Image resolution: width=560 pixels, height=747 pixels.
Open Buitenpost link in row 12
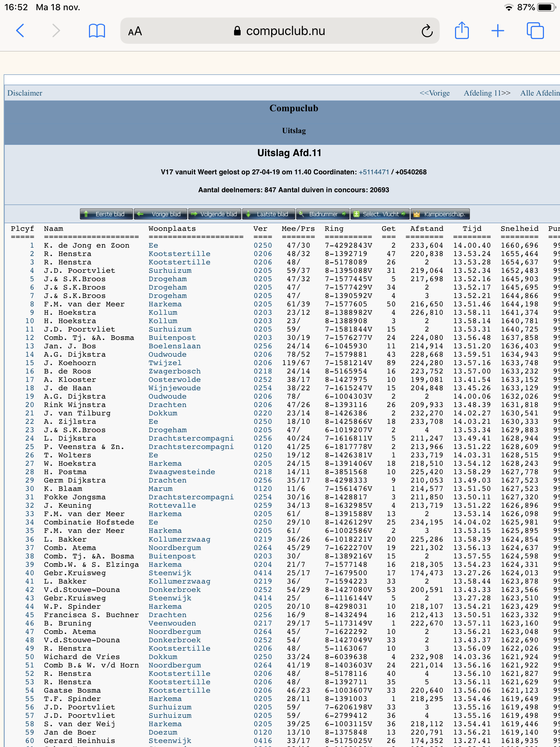[172, 338]
